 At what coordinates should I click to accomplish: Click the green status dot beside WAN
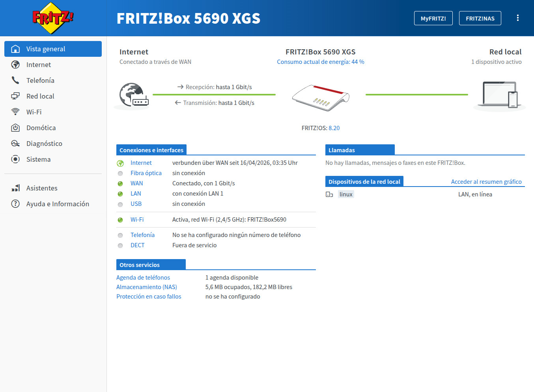(120, 184)
